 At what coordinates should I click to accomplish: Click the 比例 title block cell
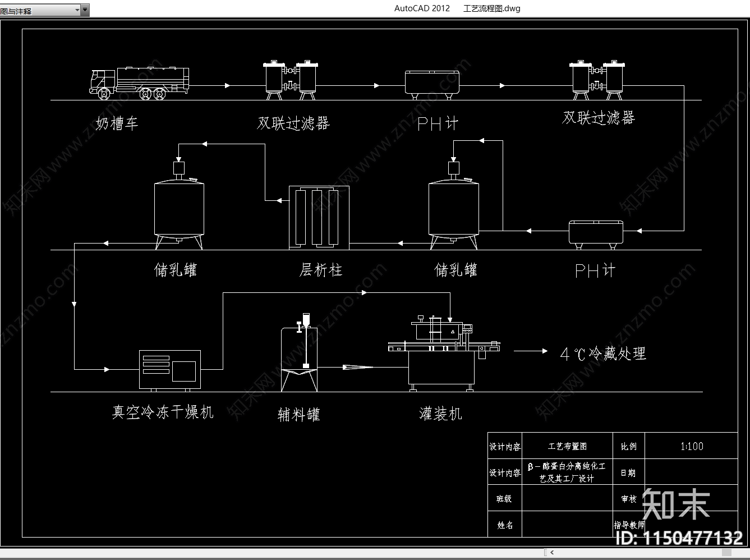(629, 447)
